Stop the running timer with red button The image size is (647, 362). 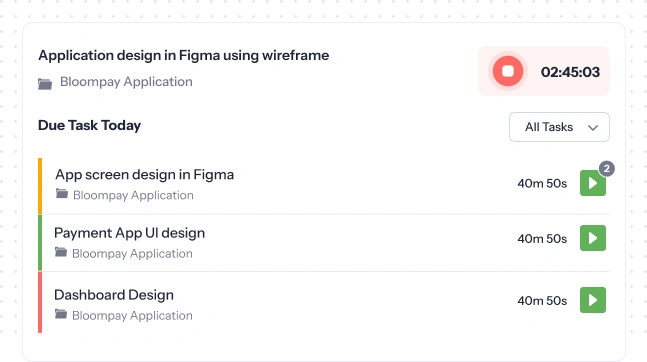coord(508,71)
